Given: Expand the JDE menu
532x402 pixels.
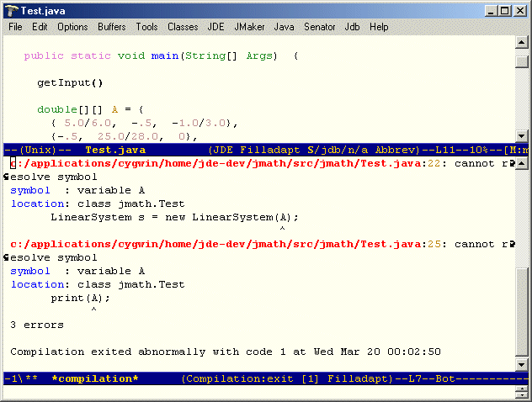Looking at the screenshot, I should [217, 27].
